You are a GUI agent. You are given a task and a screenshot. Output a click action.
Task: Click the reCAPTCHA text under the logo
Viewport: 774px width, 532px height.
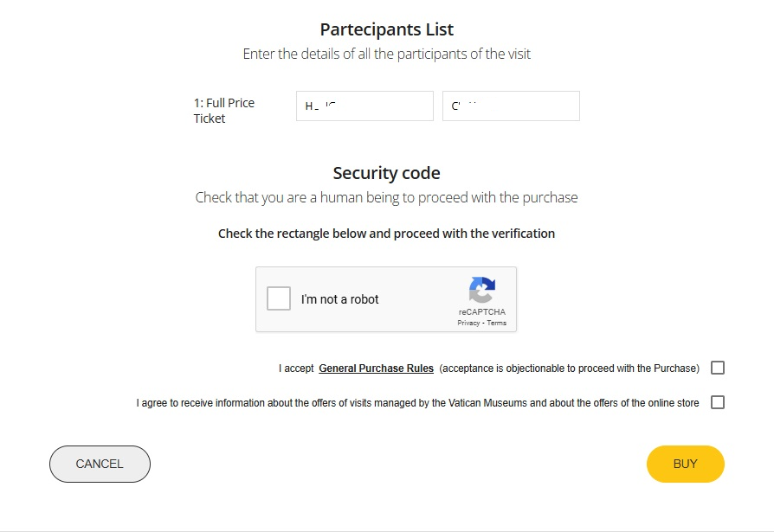coord(481,312)
